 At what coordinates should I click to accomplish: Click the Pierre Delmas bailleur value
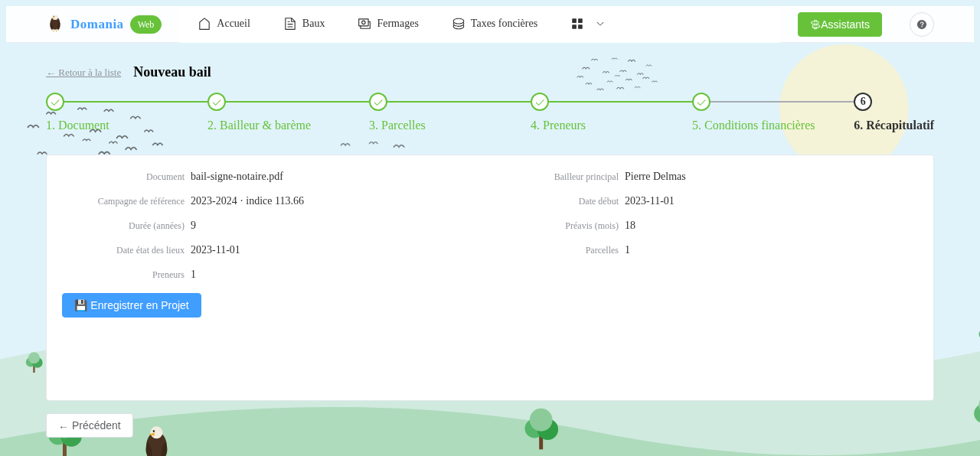[655, 177]
